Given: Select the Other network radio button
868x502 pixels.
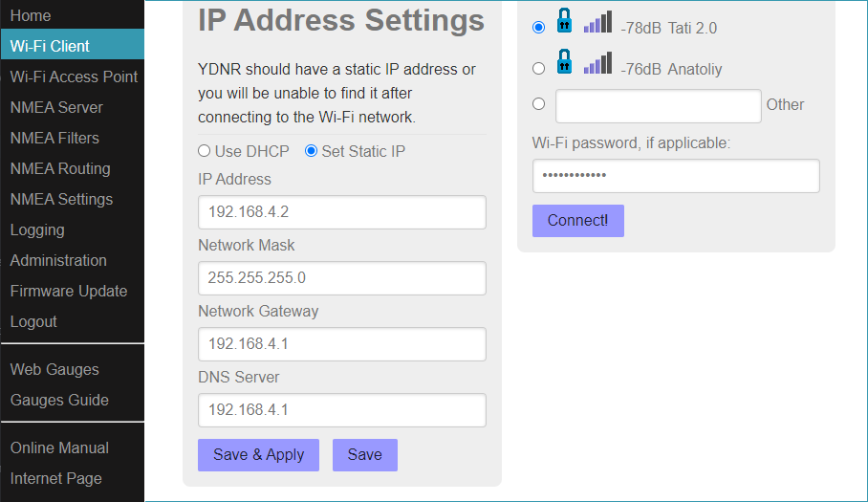Looking at the screenshot, I should (538, 104).
